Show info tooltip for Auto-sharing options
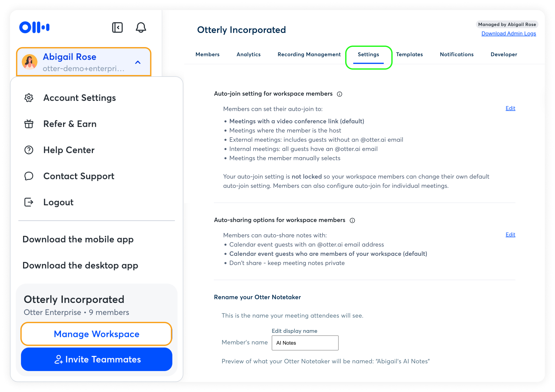The height and width of the screenshot is (392, 555). 352,220
